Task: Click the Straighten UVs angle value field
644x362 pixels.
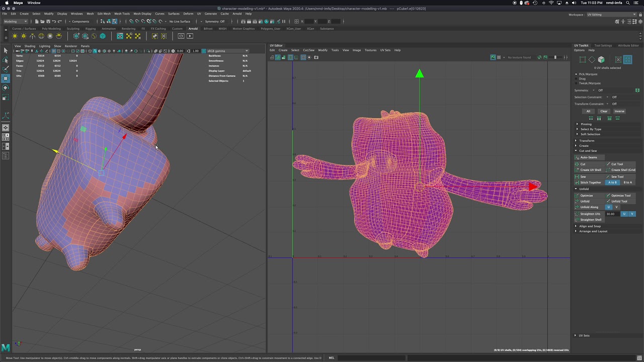Action: pos(612,214)
